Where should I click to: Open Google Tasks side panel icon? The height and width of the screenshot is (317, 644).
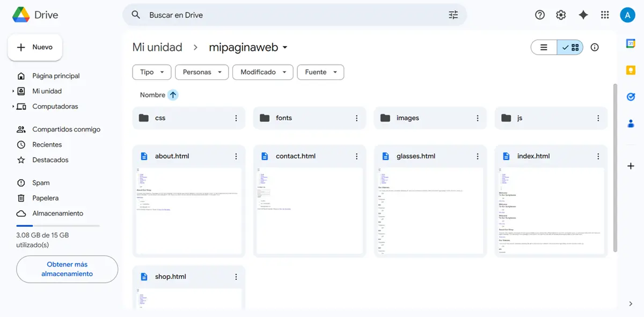pos(631,97)
